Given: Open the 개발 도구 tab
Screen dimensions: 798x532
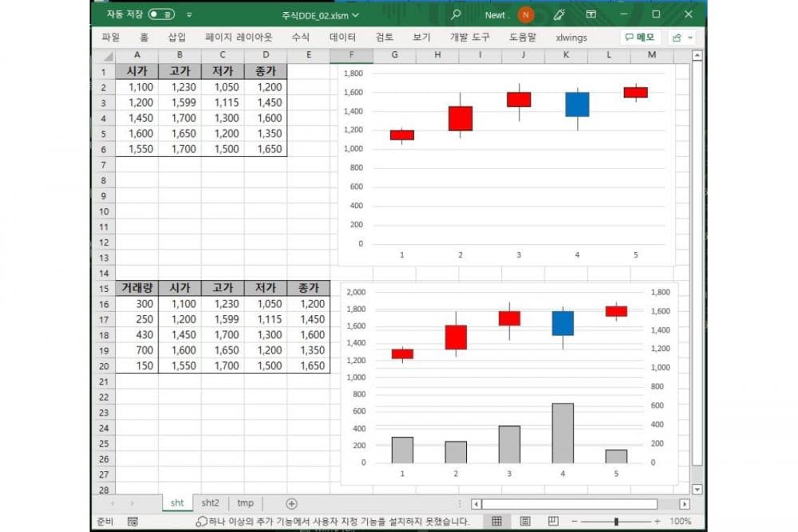Looking at the screenshot, I should (x=470, y=37).
